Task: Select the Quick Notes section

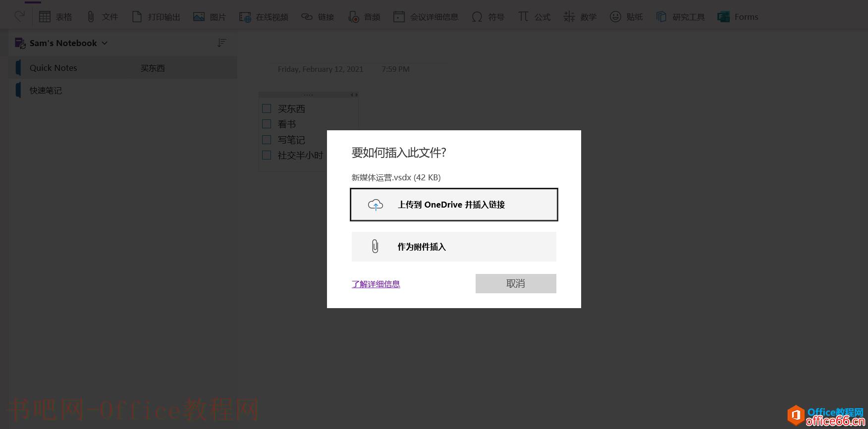Action: click(54, 68)
